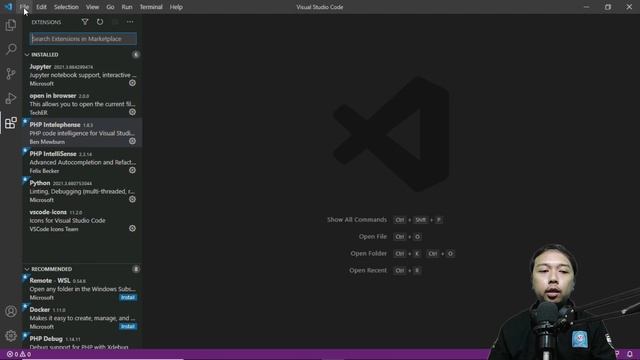Select the Python extension entry

(x=82, y=191)
